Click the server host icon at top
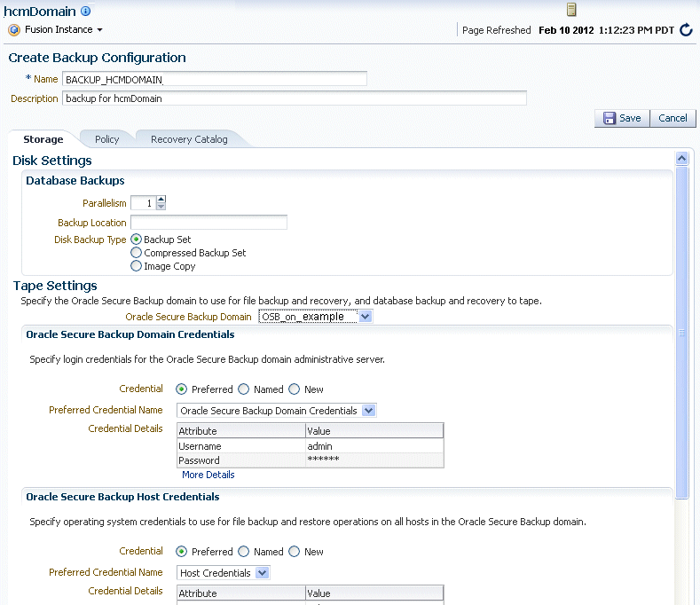This screenshot has height=605, width=700. pyautogui.click(x=571, y=10)
